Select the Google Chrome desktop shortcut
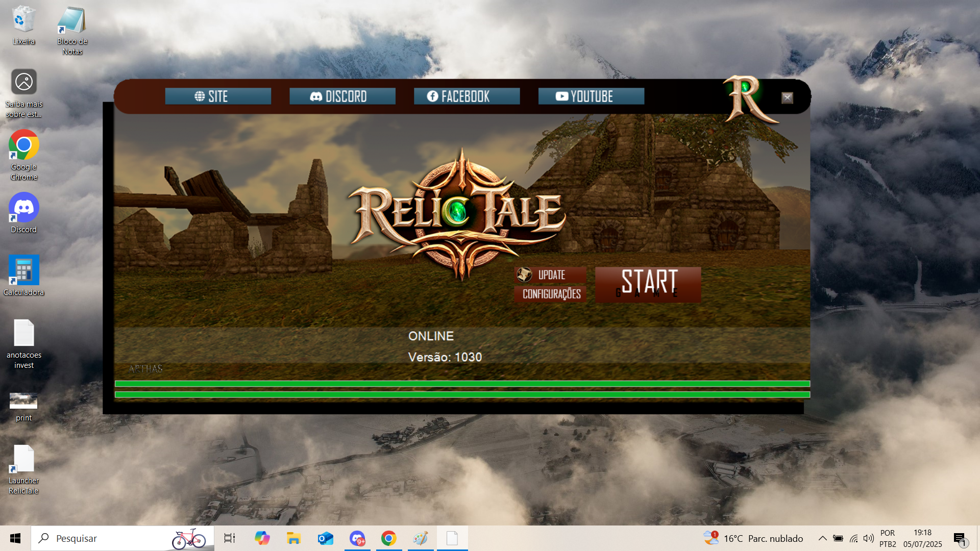The width and height of the screenshot is (980, 551). (24, 155)
